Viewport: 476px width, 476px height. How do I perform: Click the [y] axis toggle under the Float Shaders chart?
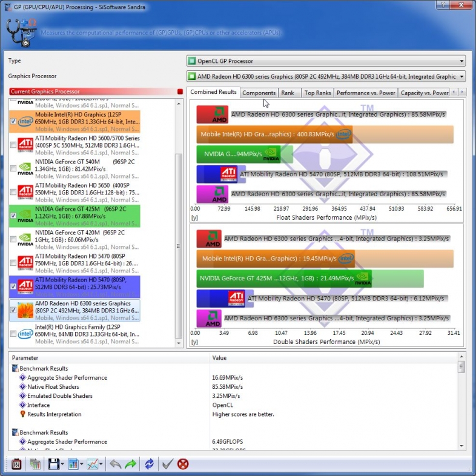pos(194,217)
